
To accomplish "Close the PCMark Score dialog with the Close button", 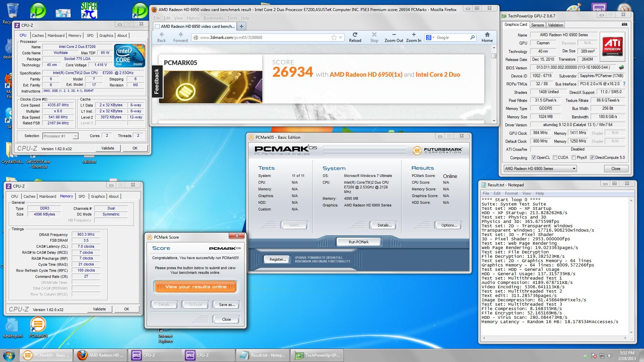I will [226, 319].
